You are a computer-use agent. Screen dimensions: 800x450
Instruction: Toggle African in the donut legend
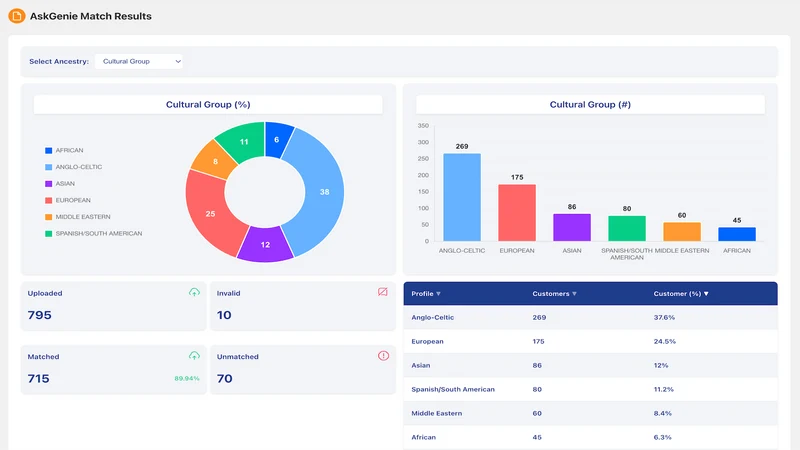(64, 151)
